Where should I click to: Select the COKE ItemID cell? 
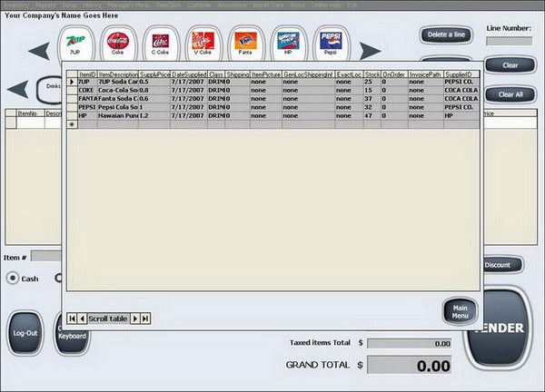click(87, 90)
